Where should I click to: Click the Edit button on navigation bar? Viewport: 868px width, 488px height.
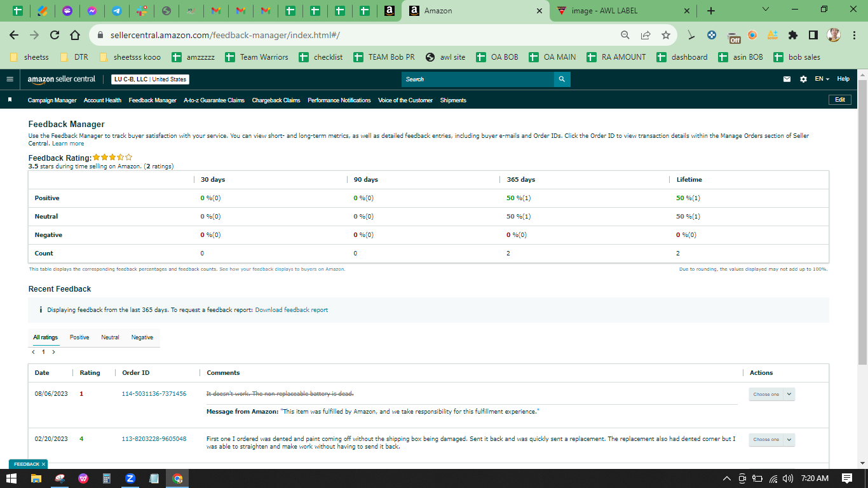[840, 100]
